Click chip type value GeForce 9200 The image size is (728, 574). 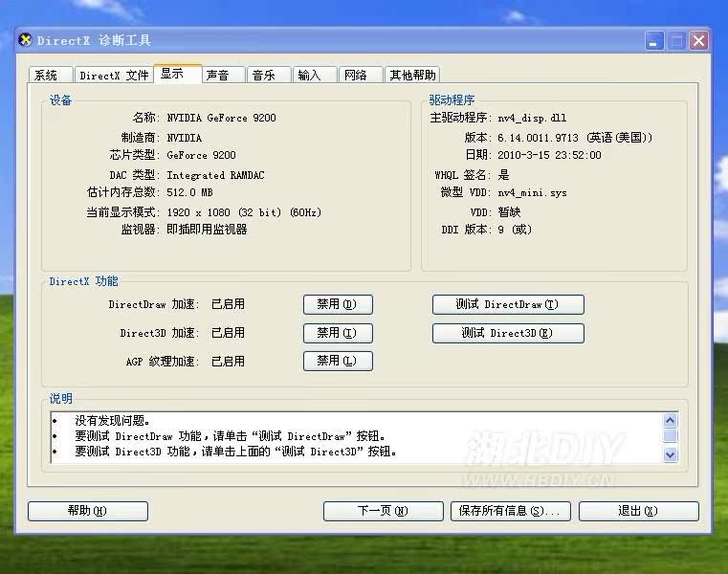(x=201, y=155)
